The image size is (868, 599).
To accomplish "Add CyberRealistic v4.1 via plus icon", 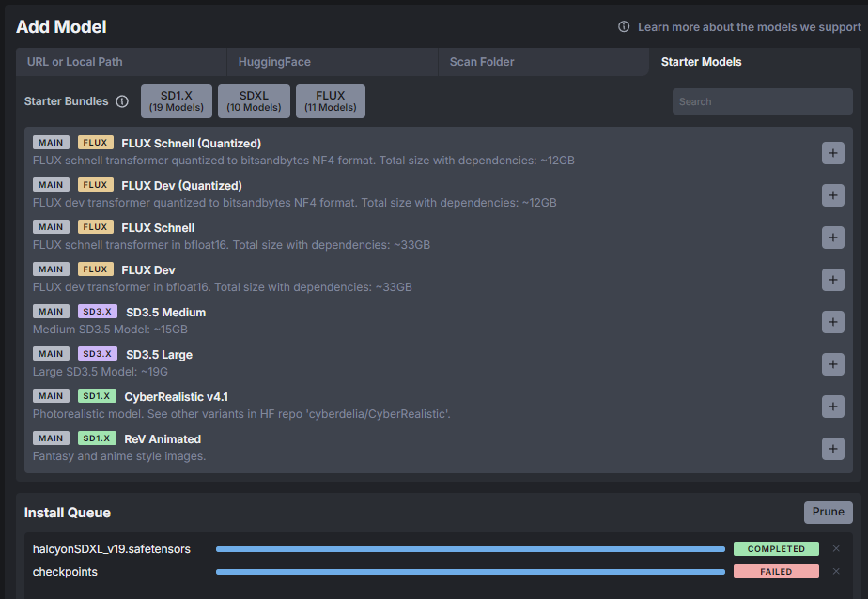I will (832, 407).
